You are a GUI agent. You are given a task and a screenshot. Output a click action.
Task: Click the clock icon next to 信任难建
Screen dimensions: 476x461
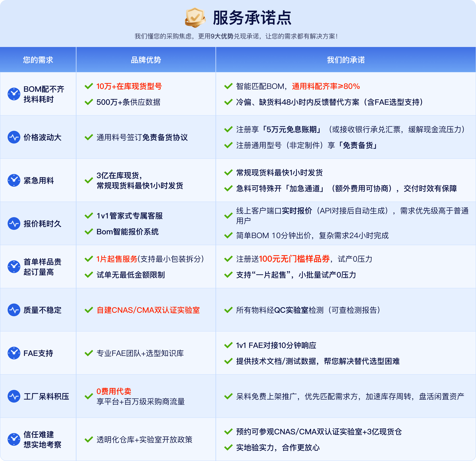(x=14, y=439)
